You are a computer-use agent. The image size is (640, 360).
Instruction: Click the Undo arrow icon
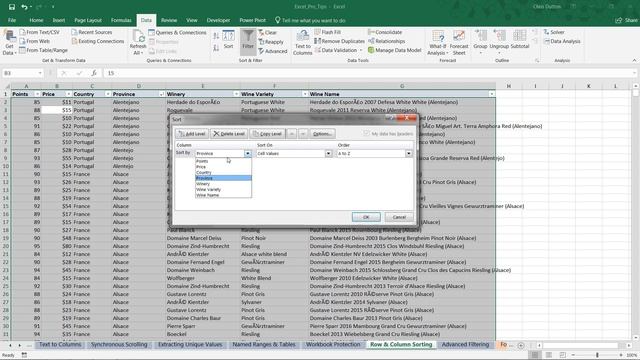(24, 7)
